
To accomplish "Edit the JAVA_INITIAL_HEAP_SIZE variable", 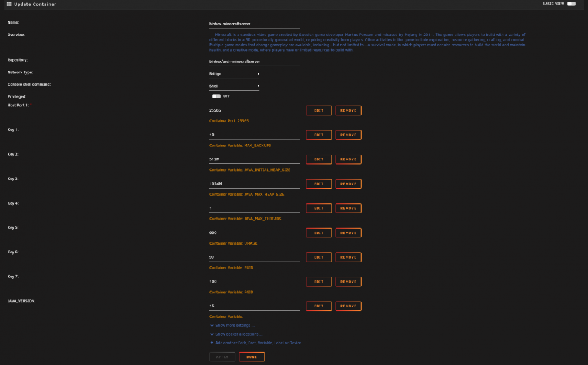I will (x=319, y=159).
